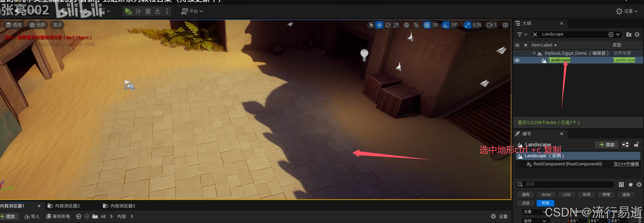Toggle the details panel lock icon
Image resolution: width=644 pixels, height=223 pixels.
[637, 145]
